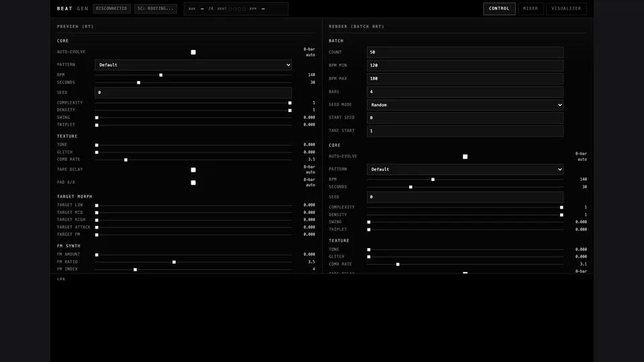644x362 pixels.
Task: Click Triplet slider handle in Render panel
Action: pos(369,229)
